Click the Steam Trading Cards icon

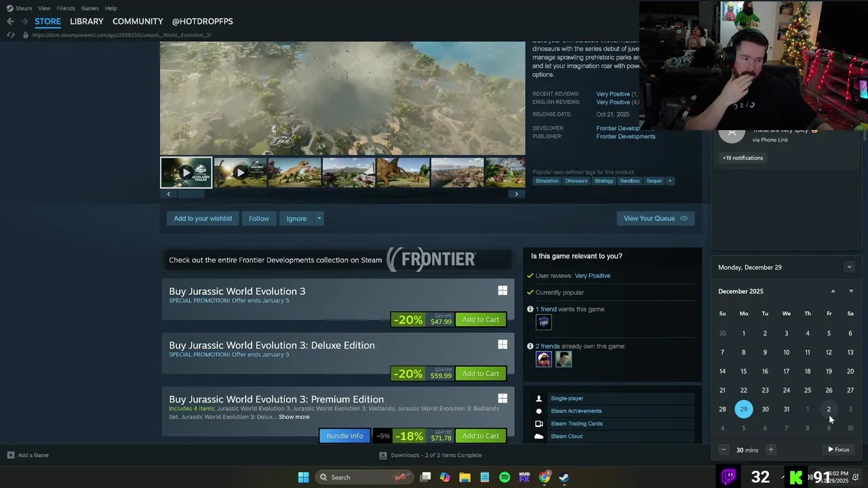[x=539, y=424]
